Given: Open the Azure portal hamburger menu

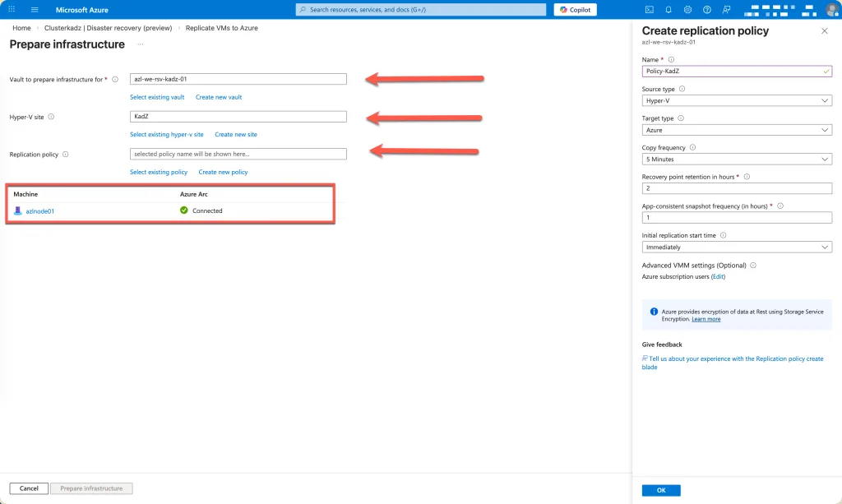Looking at the screenshot, I should pyautogui.click(x=35, y=10).
